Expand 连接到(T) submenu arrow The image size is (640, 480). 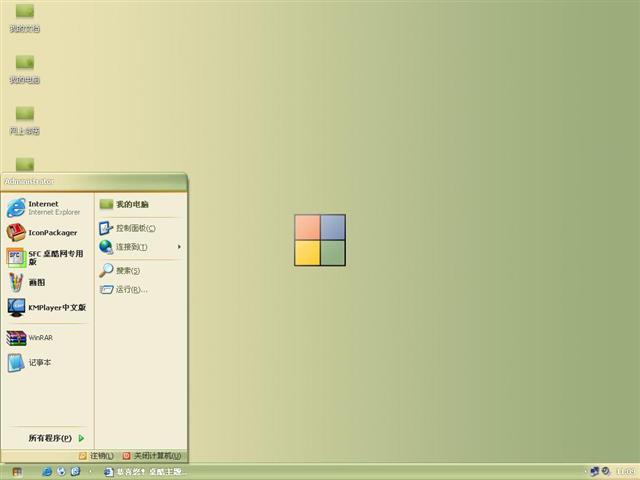[x=179, y=247]
